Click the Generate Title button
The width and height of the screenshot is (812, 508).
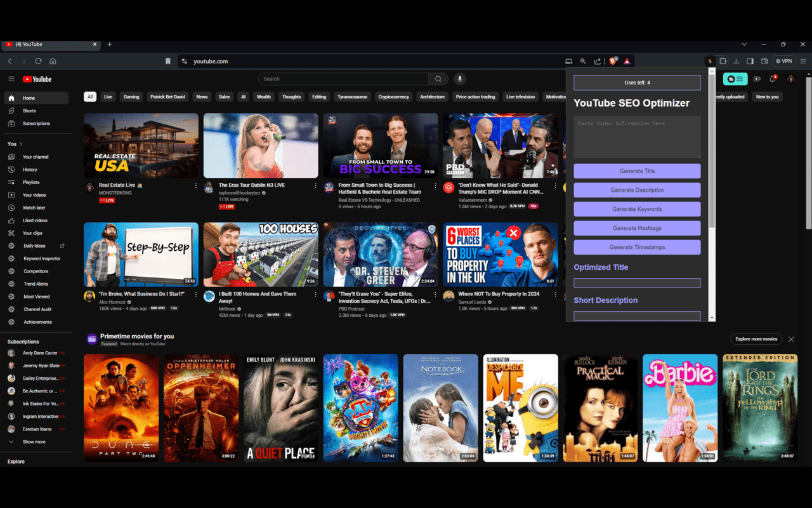pyautogui.click(x=637, y=171)
